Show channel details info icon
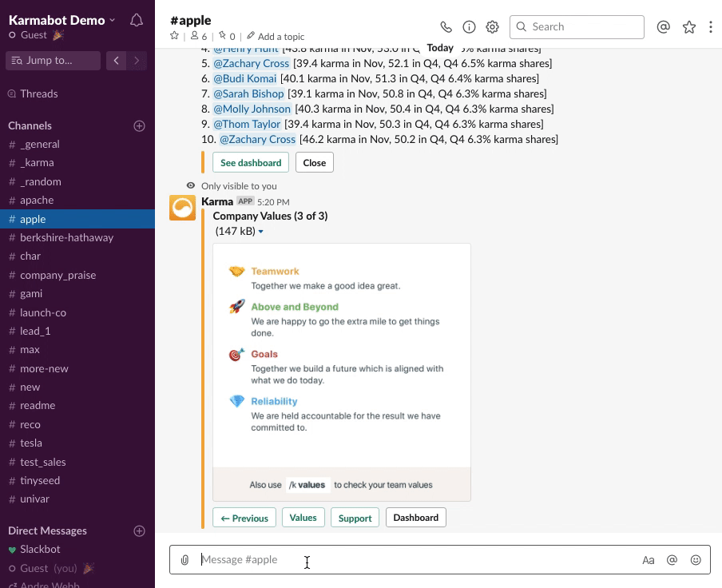 tap(469, 26)
